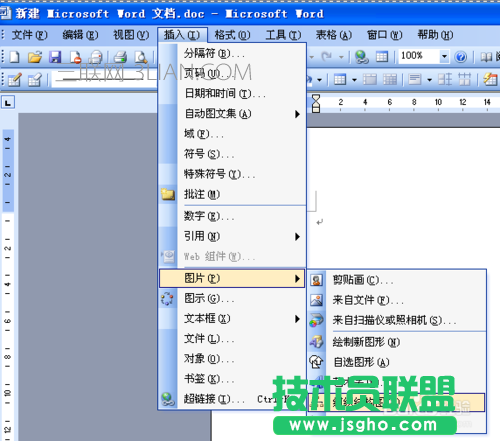Choose 日期和时间(T) menu entry
Viewport: 500px width, 441px height.
(232, 94)
